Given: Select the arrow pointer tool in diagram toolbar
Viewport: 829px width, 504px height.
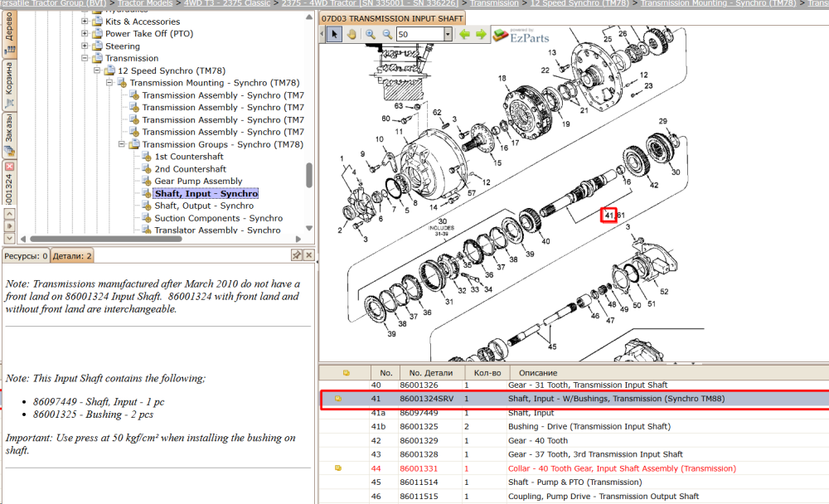Looking at the screenshot, I should coord(334,34).
